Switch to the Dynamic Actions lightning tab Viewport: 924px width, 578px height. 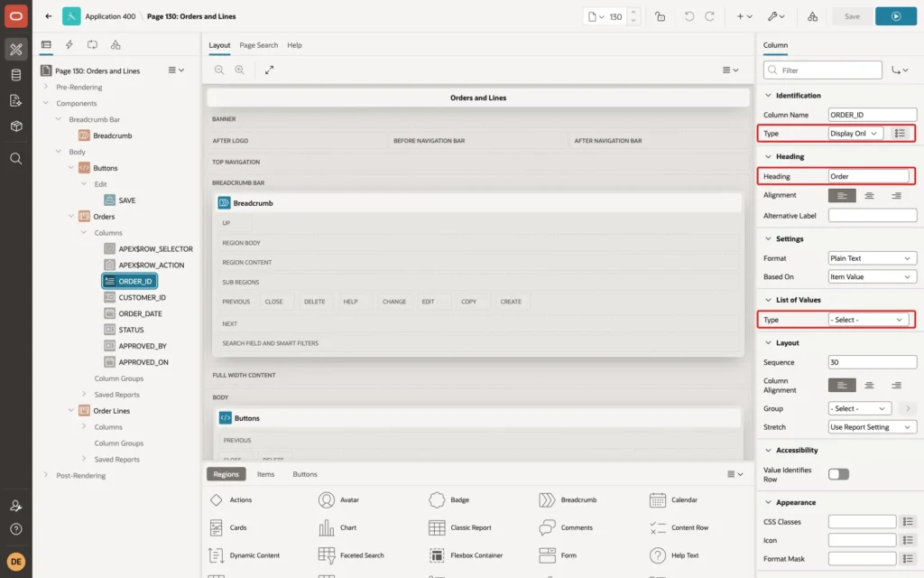(x=69, y=44)
